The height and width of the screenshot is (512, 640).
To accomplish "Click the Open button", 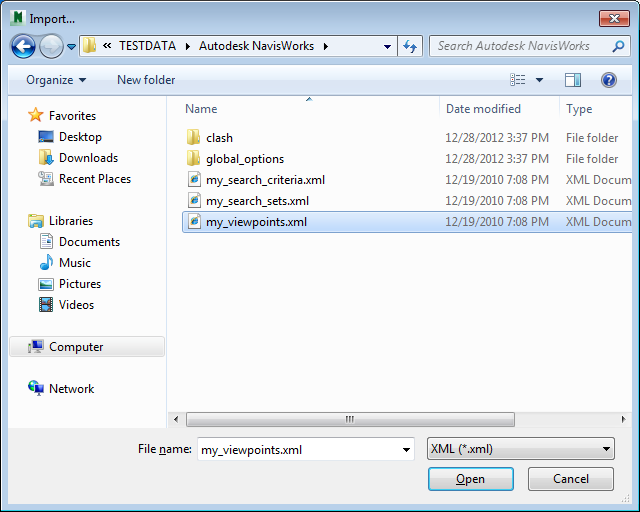I will pos(471,479).
